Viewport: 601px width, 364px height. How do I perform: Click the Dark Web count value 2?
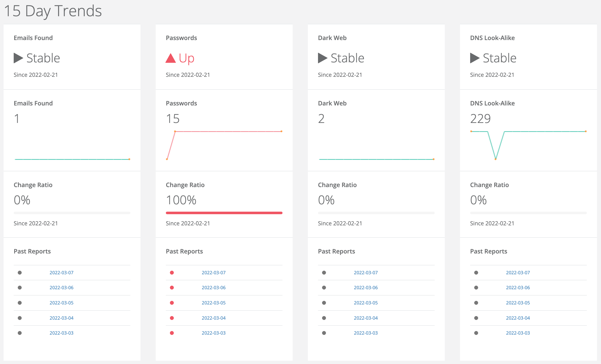coord(321,119)
